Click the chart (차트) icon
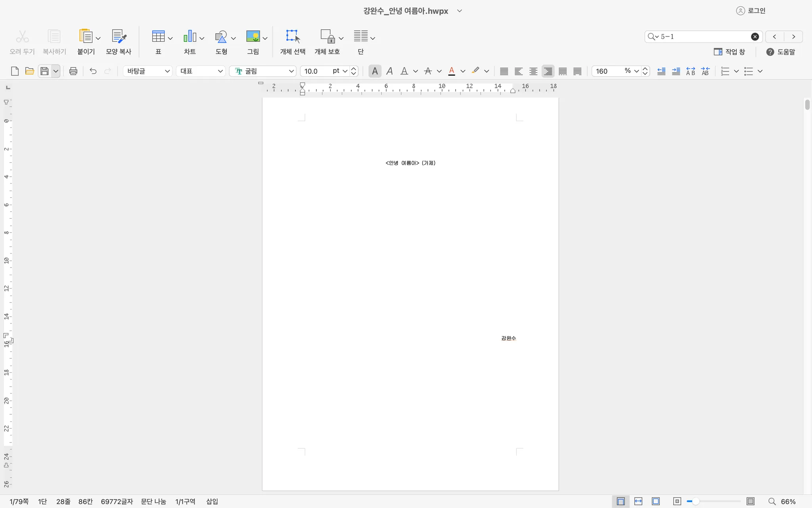This screenshot has height=508, width=812. (190, 37)
